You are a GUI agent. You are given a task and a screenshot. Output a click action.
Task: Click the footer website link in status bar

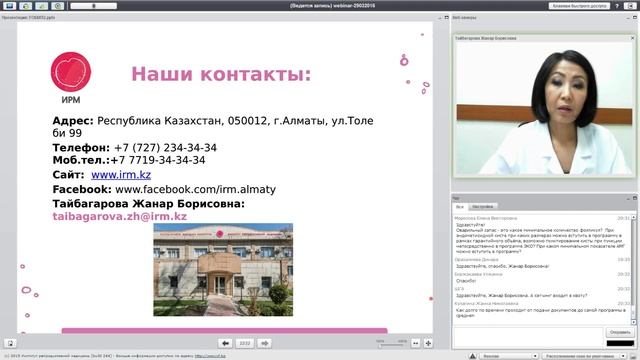(210, 356)
